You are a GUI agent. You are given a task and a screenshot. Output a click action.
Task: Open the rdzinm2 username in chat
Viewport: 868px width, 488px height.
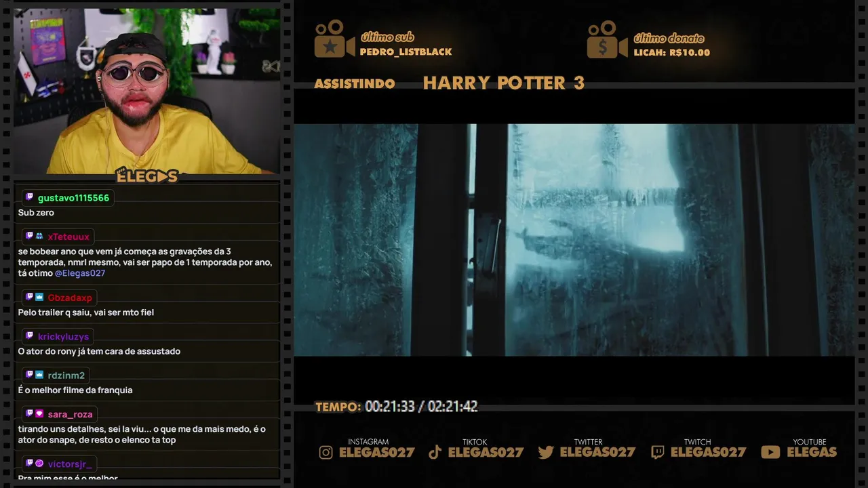[66, 375]
